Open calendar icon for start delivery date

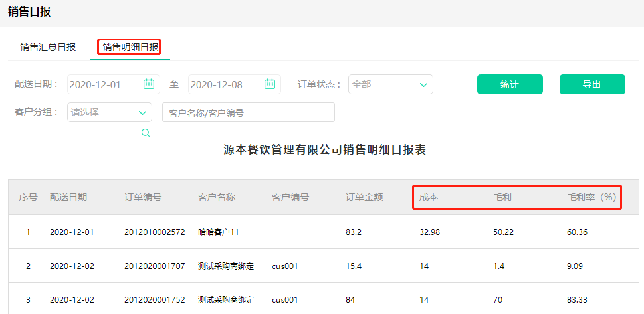click(149, 84)
